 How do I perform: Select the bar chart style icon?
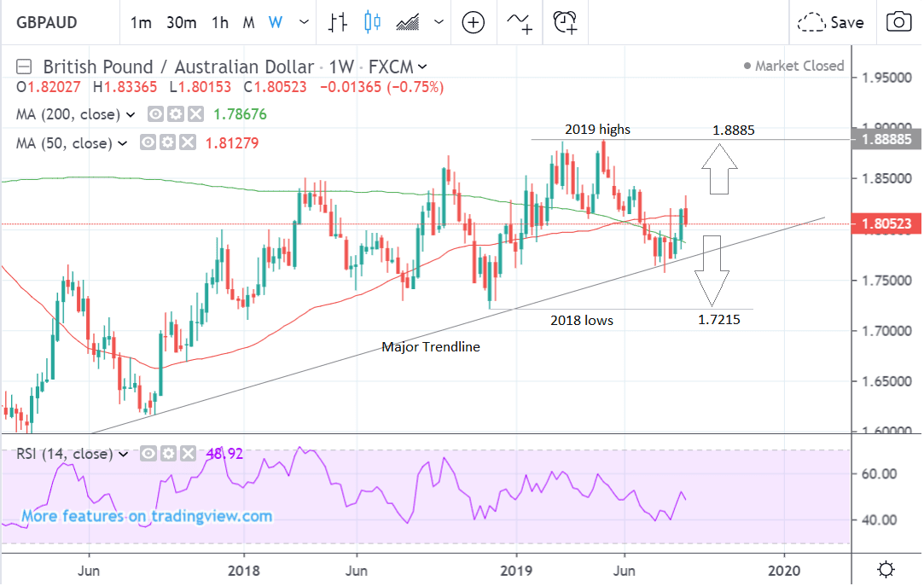[x=338, y=22]
